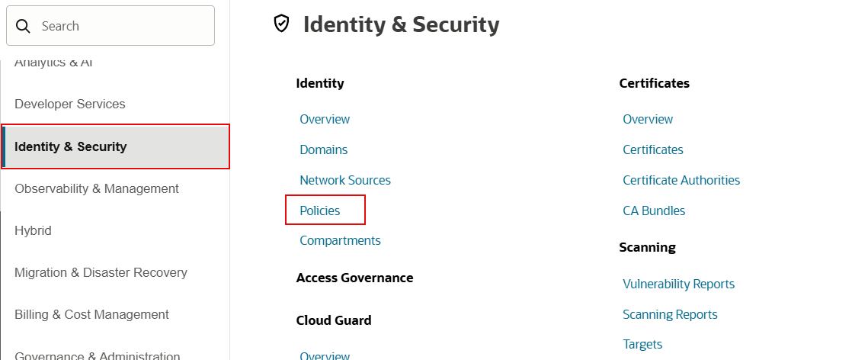
Task: Click the Identity & Security shield icon
Action: coord(282,24)
